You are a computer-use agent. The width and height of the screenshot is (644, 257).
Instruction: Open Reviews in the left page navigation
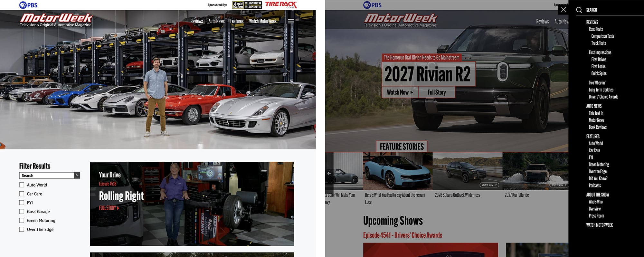[x=196, y=21]
